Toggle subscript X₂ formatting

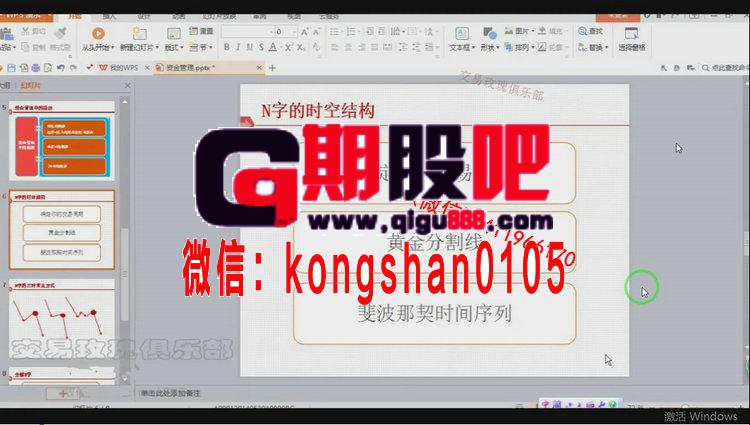(x=300, y=47)
